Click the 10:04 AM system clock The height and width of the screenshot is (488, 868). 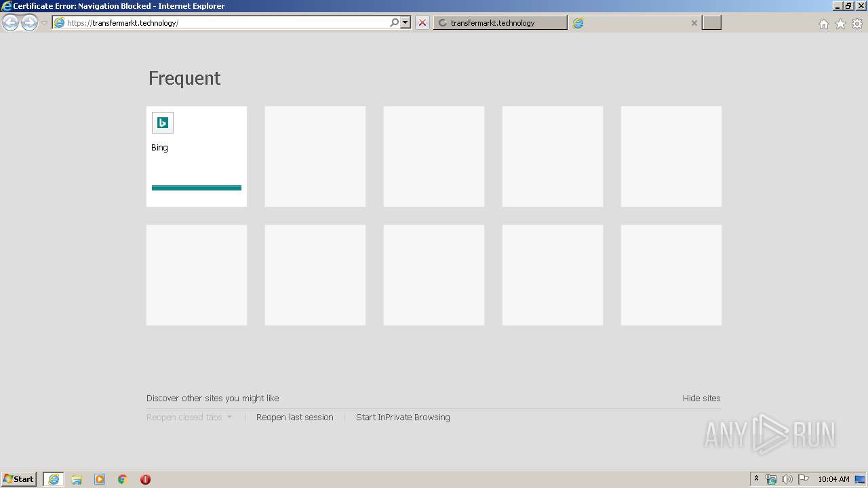(x=833, y=479)
